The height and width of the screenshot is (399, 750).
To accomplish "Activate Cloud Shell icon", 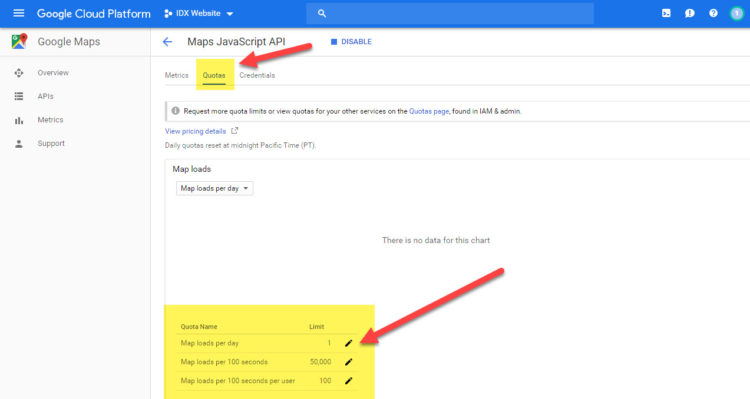I will click(666, 13).
